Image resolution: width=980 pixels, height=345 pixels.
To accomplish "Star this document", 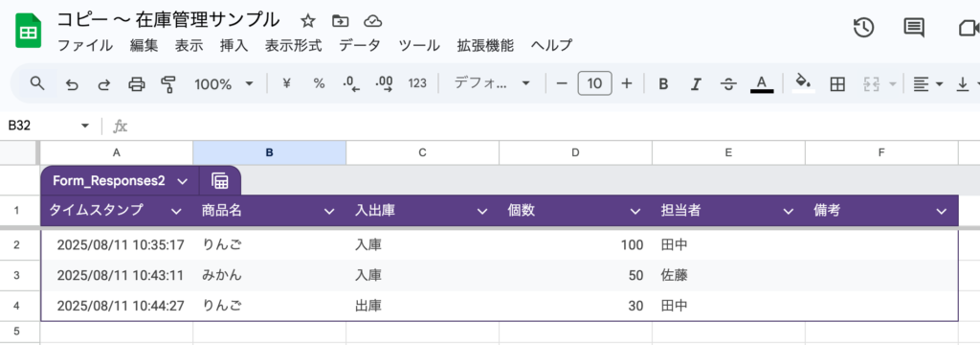I will coord(307,21).
